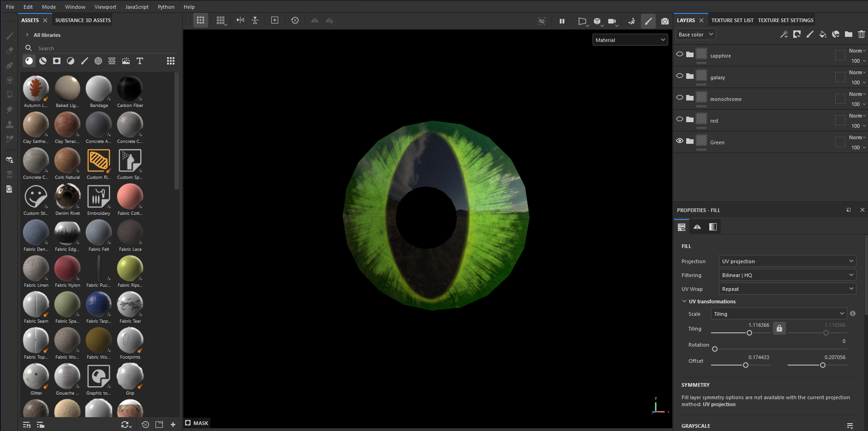Collapse the UV transformations section
The width and height of the screenshot is (868, 431).
pos(684,301)
